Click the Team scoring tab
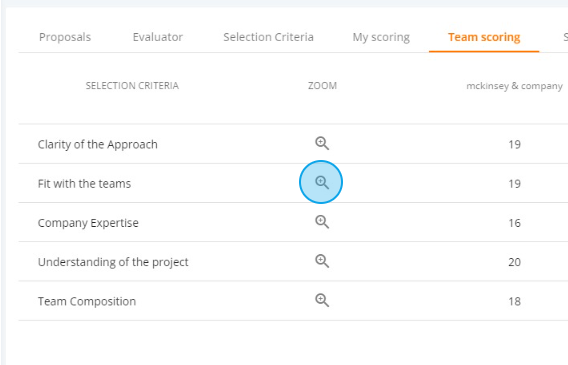The width and height of the screenshot is (568, 365). point(484,37)
